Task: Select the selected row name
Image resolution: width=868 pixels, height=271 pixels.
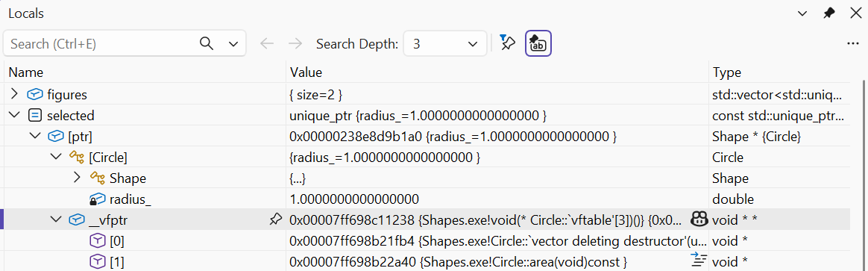Action: pos(70,116)
